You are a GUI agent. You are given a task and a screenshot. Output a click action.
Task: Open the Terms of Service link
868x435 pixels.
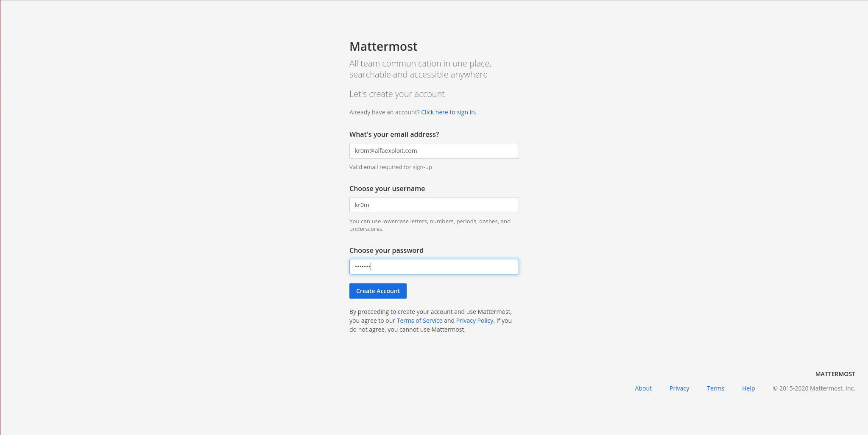tap(419, 321)
